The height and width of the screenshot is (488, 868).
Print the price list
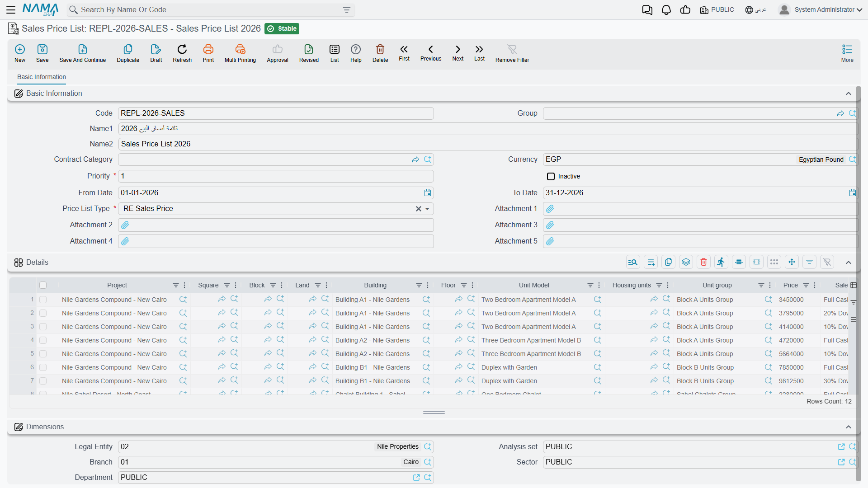[208, 53]
